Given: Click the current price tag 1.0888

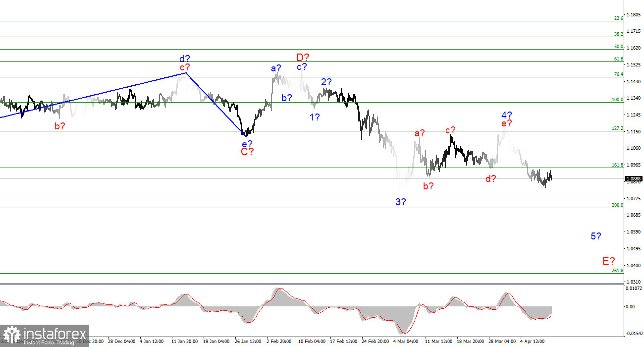Looking at the screenshot, I should (634, 179).
